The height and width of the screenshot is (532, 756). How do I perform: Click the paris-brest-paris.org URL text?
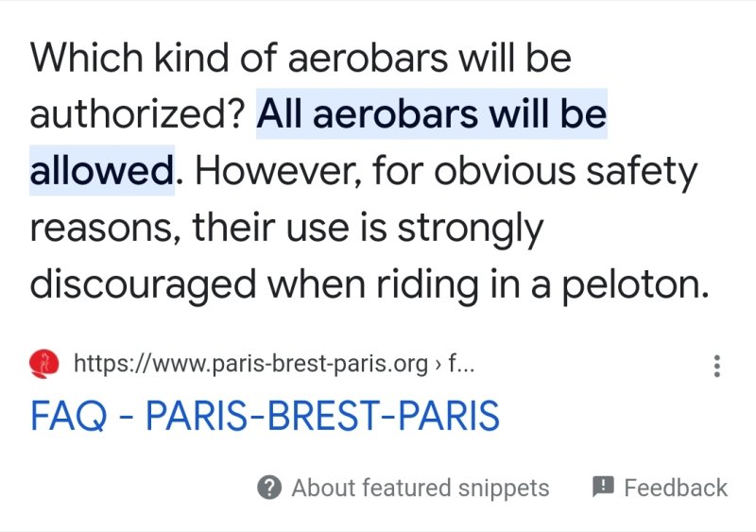(x=250, y=364)
